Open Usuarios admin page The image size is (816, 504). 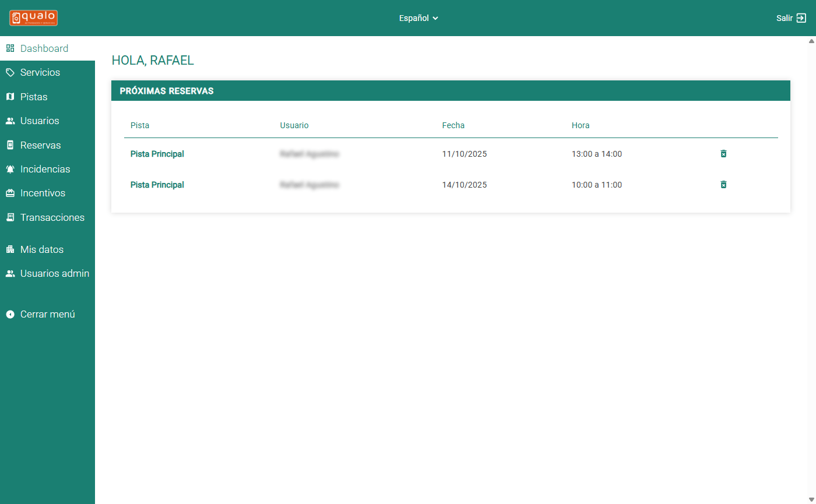point(54,273)
